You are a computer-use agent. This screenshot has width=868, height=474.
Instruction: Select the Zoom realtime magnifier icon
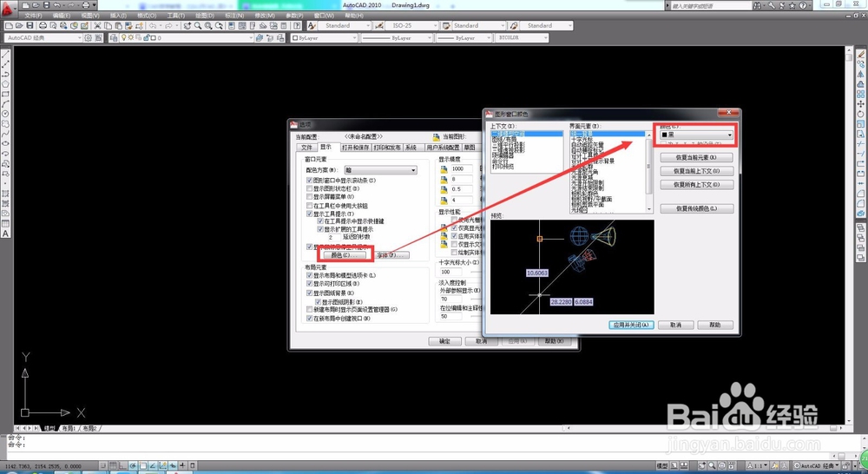198,25
